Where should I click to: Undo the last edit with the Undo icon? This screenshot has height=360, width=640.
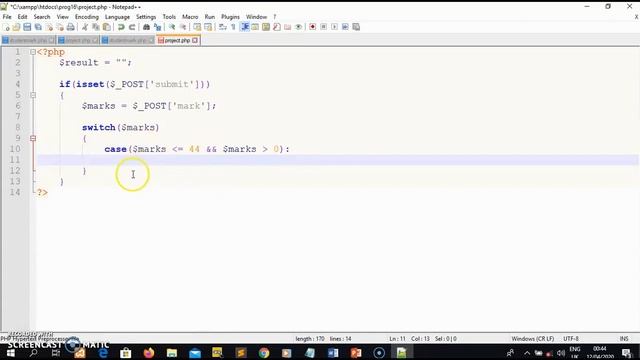[121, 27]
